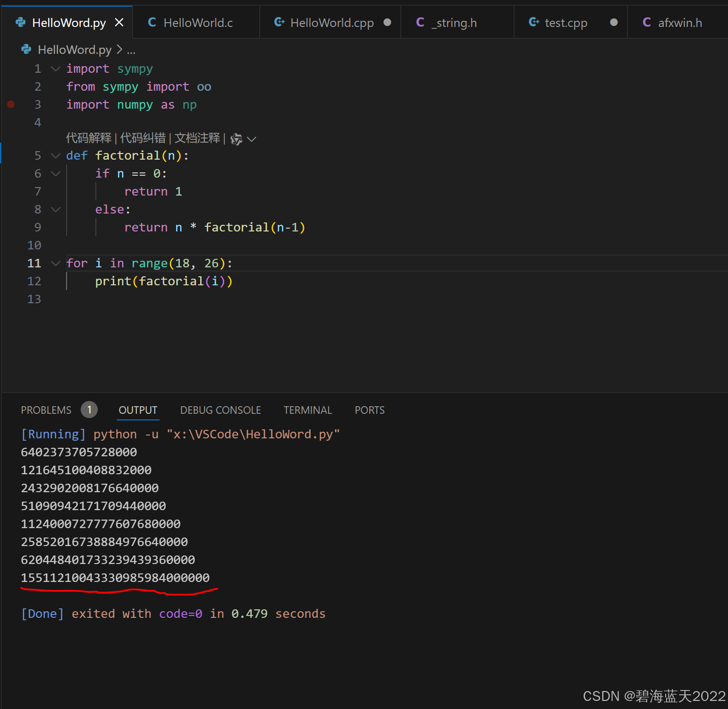Select the OUTPUT panel tab
728x709 pixels.
tap(138, 410)
